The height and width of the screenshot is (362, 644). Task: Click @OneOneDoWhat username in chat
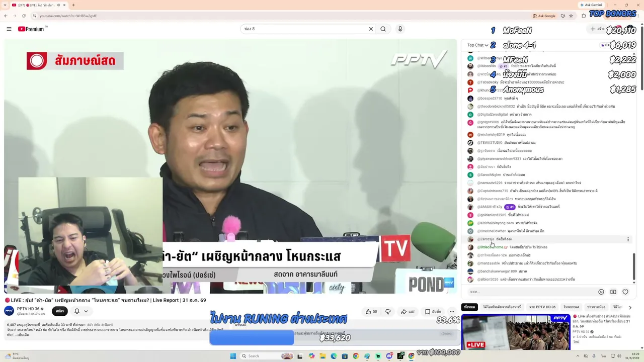pyautogui.click(x=491, y=231)
